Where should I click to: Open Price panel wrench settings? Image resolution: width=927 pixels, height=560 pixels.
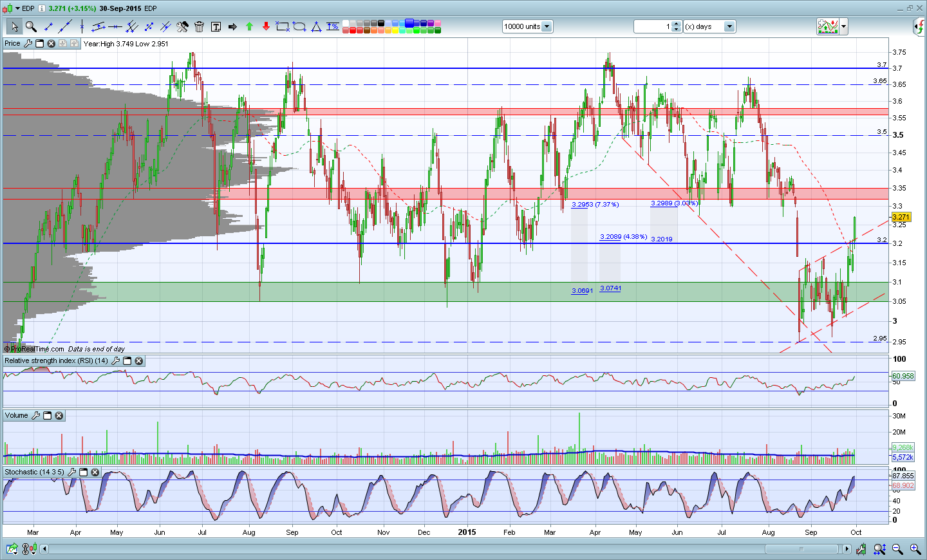tap(28, 44)
